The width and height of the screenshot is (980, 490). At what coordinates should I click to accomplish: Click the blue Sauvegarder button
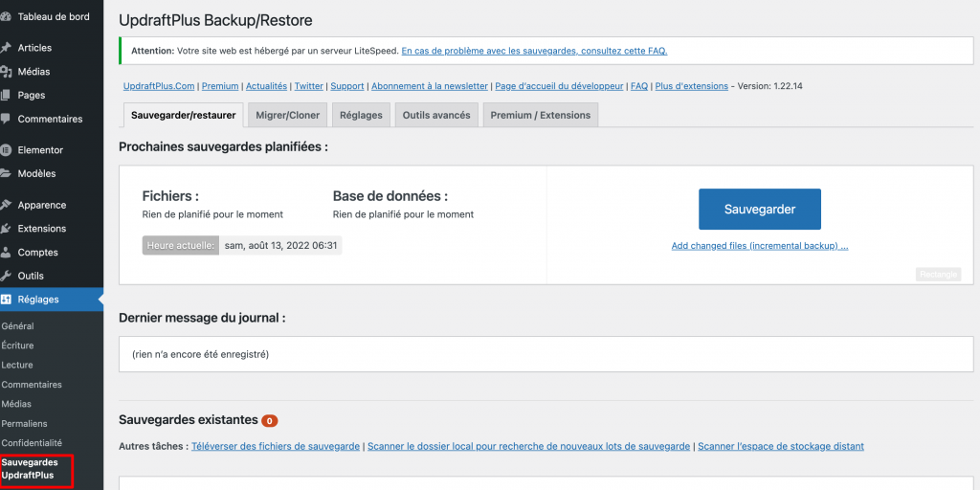coord(759,210)
